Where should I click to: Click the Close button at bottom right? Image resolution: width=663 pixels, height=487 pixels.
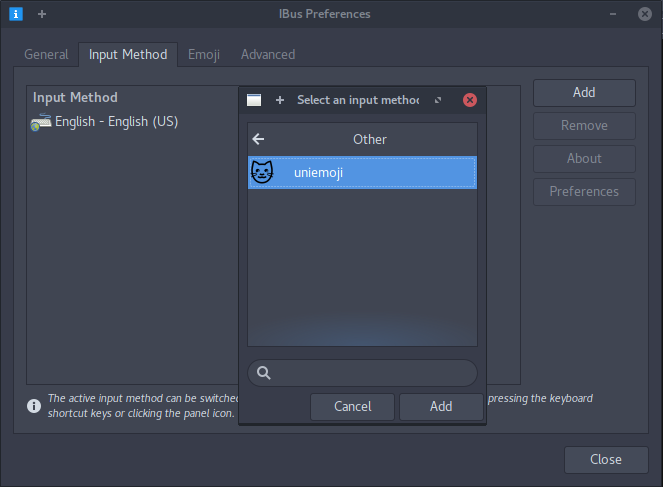(x=605, y=459)
